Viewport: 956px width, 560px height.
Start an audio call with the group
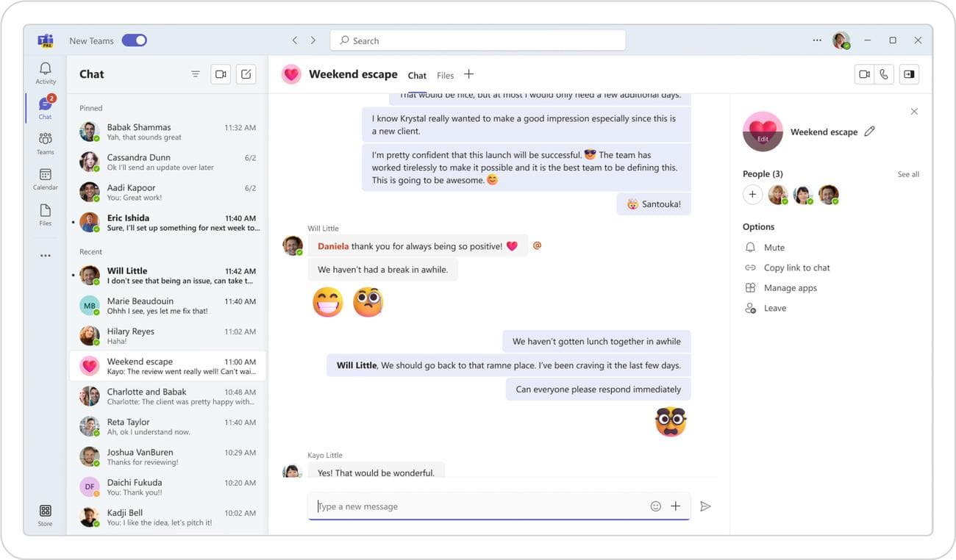coord(884,73)
